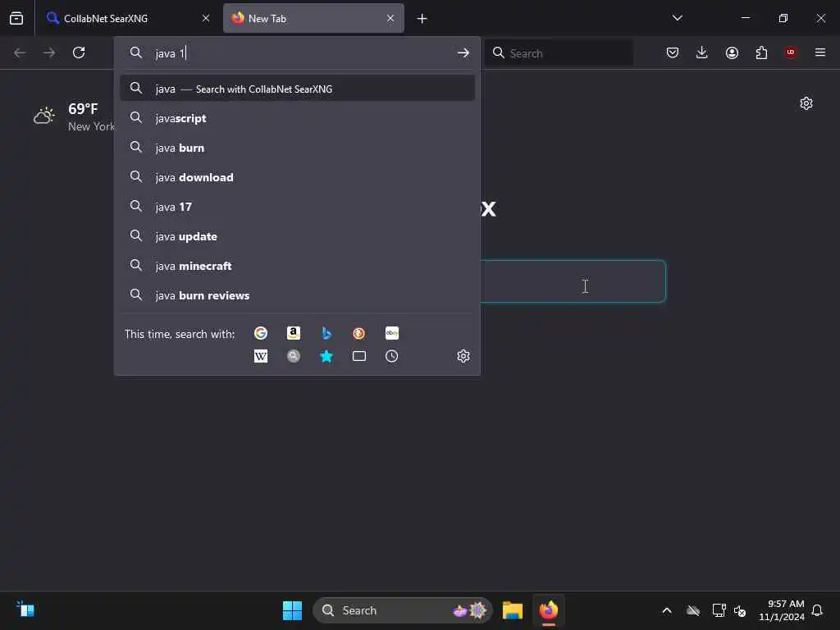Select the New Tab tab
The image size is (840, 630).
[313, 18]
